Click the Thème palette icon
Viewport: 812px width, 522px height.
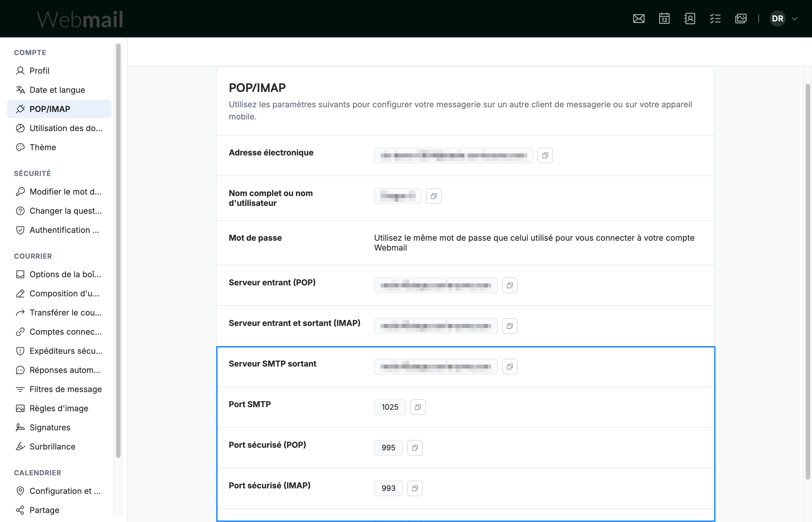[x=20, y=147]
